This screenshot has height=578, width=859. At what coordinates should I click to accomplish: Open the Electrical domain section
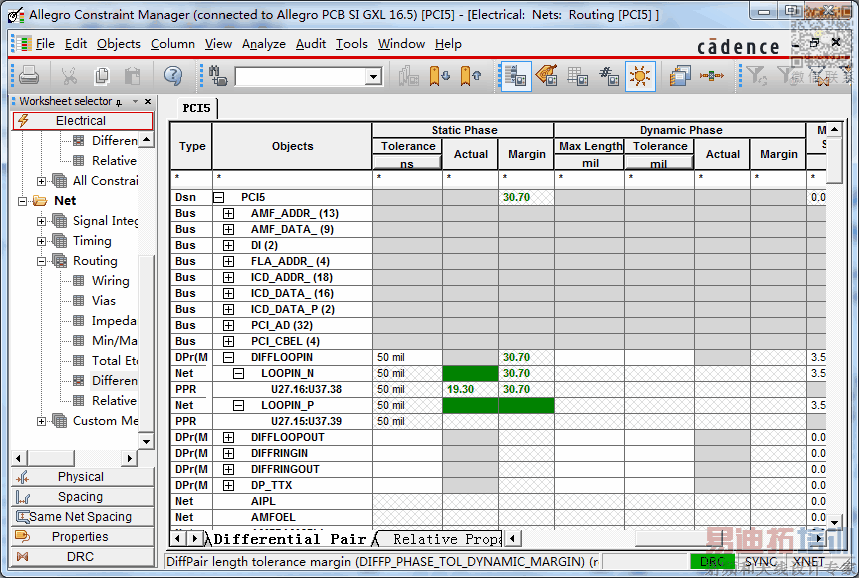pos(82,121)
